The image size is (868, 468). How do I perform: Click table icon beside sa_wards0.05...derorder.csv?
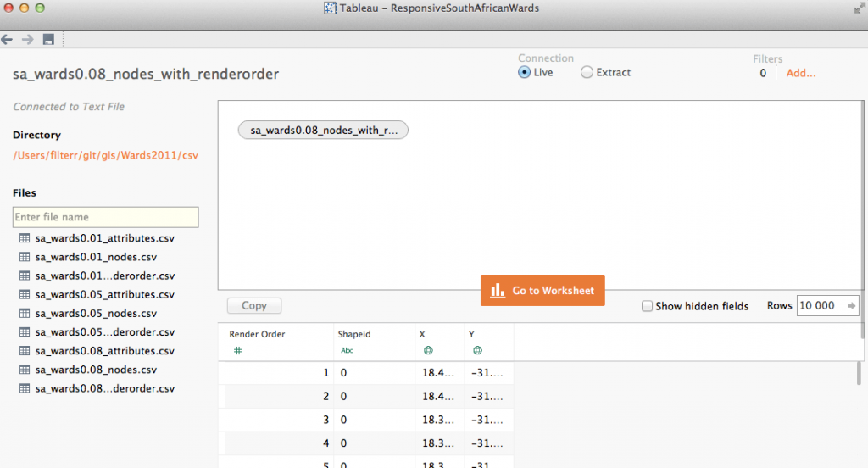click(25, 332)
